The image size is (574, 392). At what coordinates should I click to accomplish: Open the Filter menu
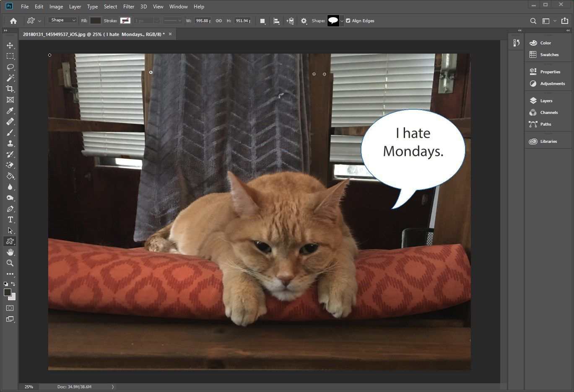click(129, 7)
